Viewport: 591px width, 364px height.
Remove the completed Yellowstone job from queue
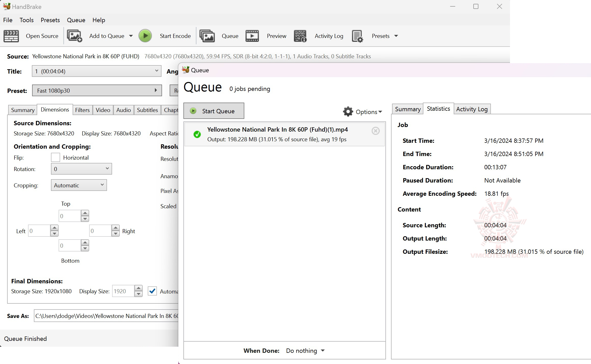(x=375, y=131)
